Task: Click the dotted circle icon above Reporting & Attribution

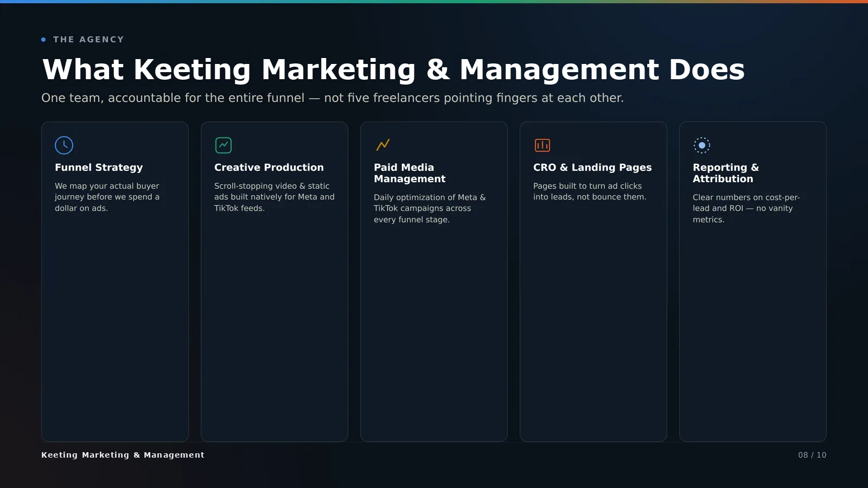Action: 702,145
